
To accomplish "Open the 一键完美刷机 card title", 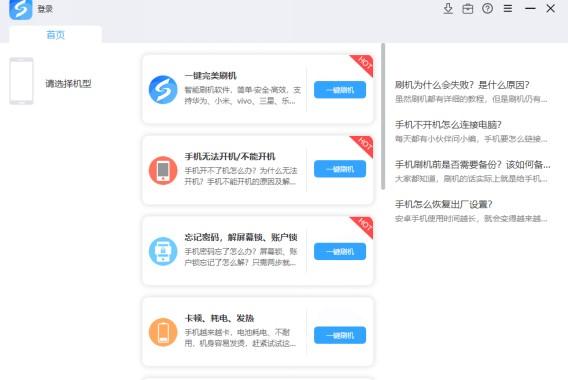I will pos(210,76).
